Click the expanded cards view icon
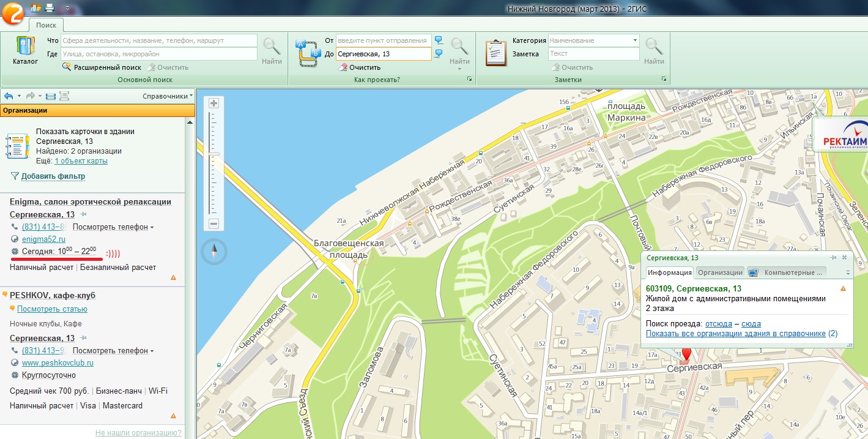 (64, 96)
